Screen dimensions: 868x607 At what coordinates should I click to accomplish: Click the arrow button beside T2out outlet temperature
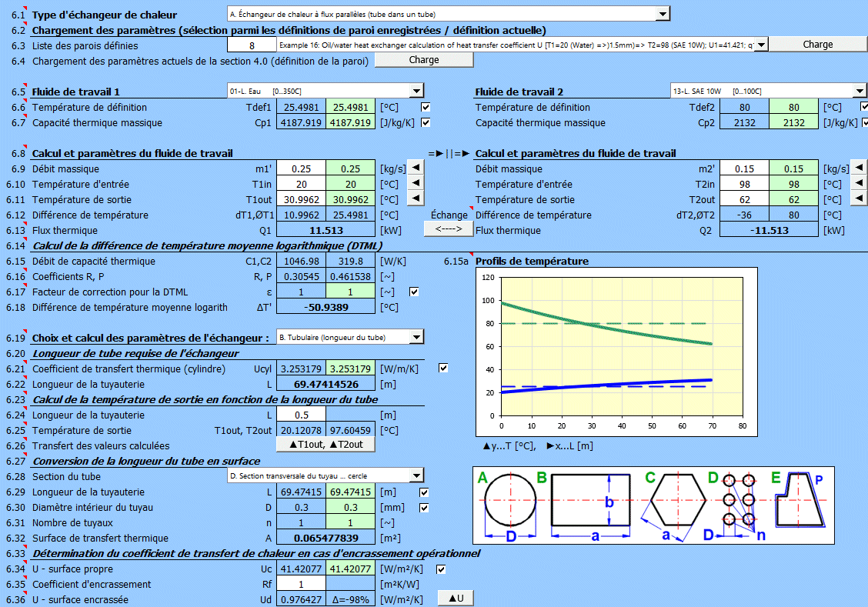(x=860, y=199)
